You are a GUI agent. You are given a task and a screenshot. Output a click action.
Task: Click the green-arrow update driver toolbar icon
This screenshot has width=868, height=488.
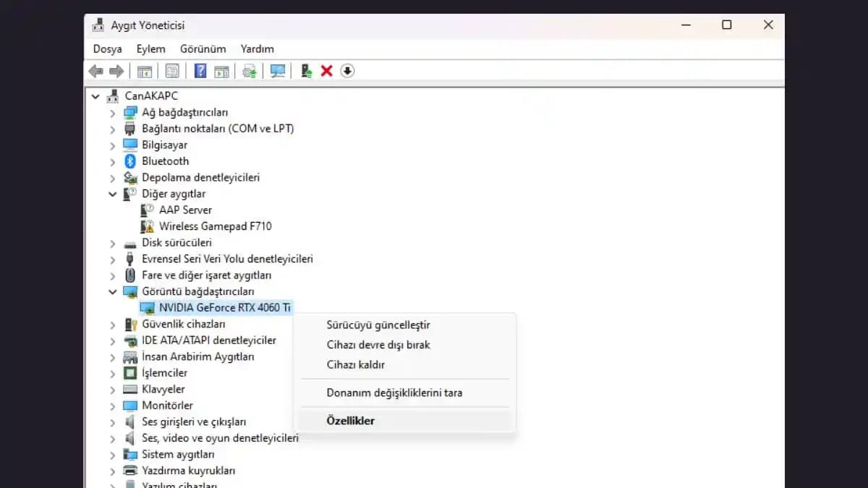[306, 71]
